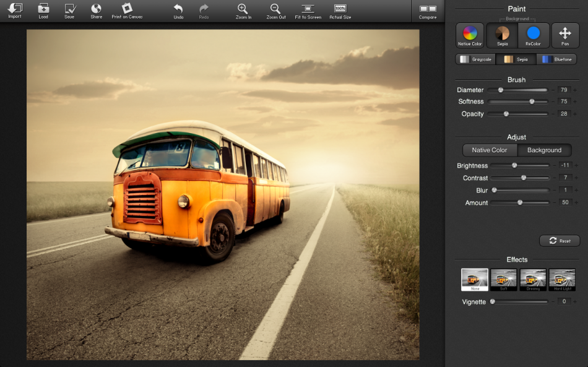Click the Import icon in toolbar
This screenshot has width=588, height=367.
pos(15,9)
